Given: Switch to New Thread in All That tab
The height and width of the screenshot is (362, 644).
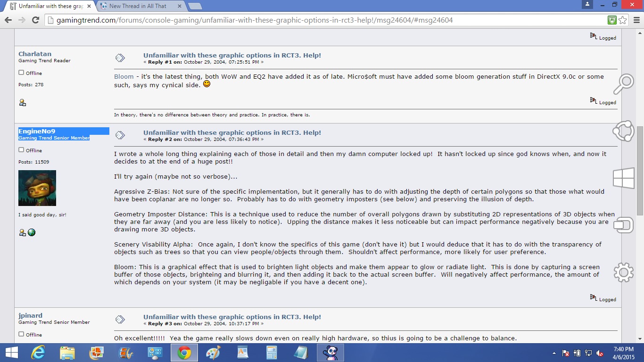Looking at the screenshot, I should point(137,6).
